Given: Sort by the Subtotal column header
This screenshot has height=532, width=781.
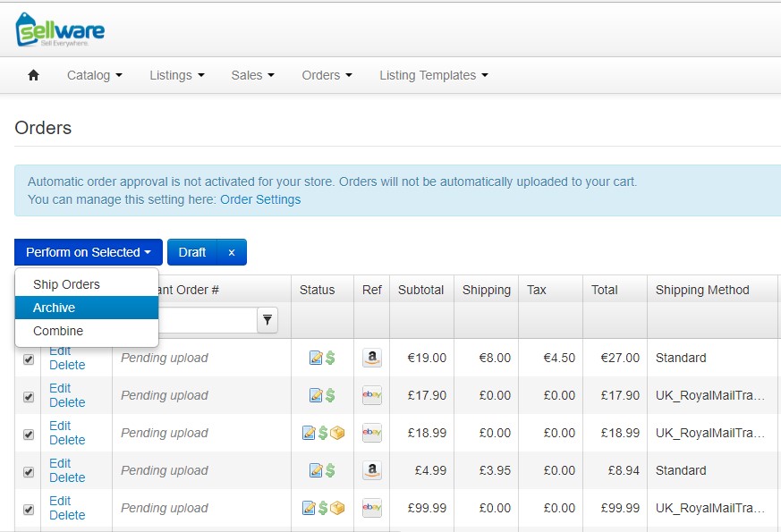Looking at the screenshot, I should [420, 290].
